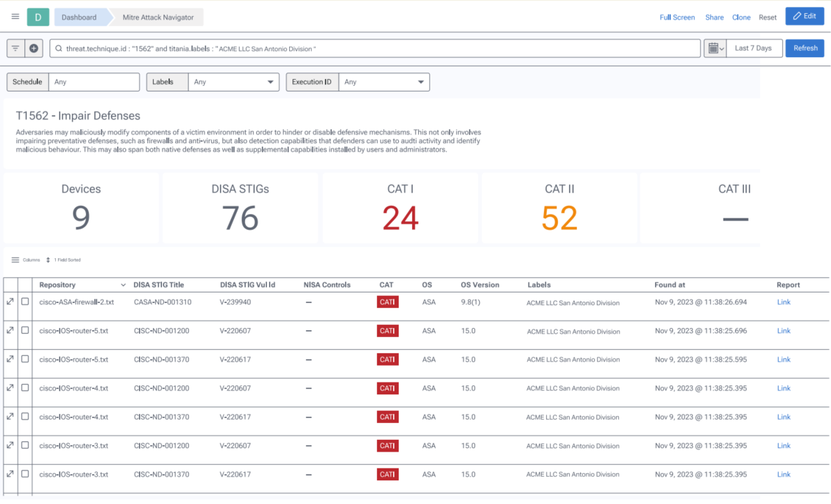The image size is (831, 504).
Task: Open the hamburger navigation menu
Action: [x=15, y=17]
